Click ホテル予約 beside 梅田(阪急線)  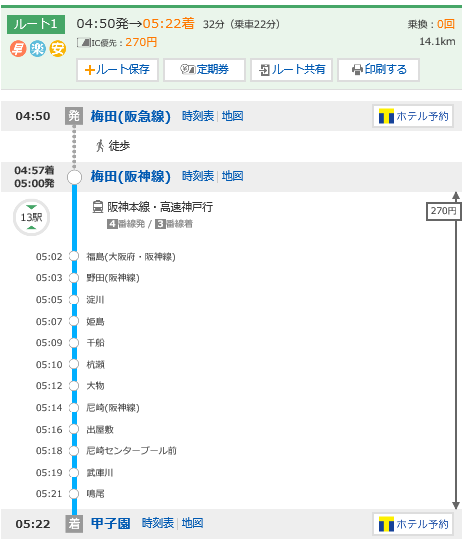point(413,116)
